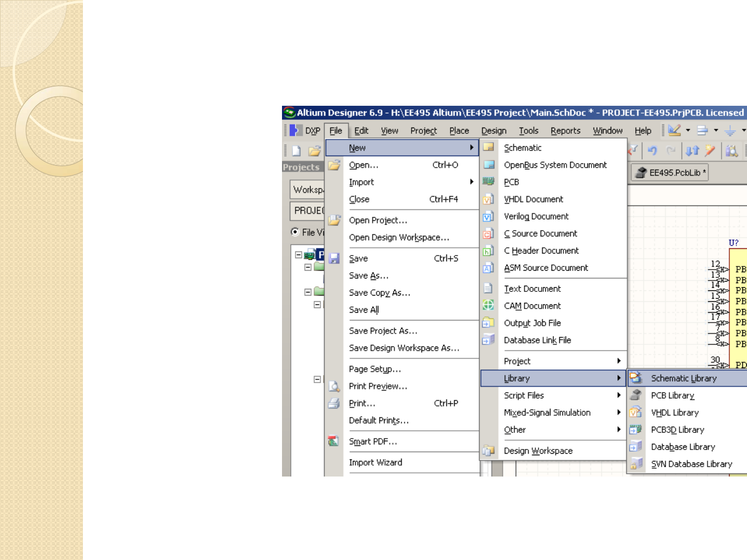
Task: Click the Undo arrow in the toolbar
Action: click(652, 150)
